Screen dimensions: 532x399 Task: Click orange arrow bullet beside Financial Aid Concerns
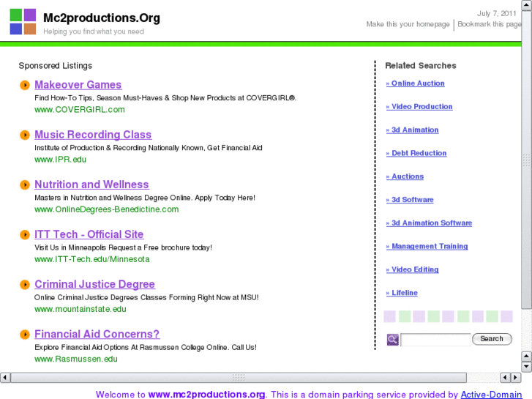[25, 335]
